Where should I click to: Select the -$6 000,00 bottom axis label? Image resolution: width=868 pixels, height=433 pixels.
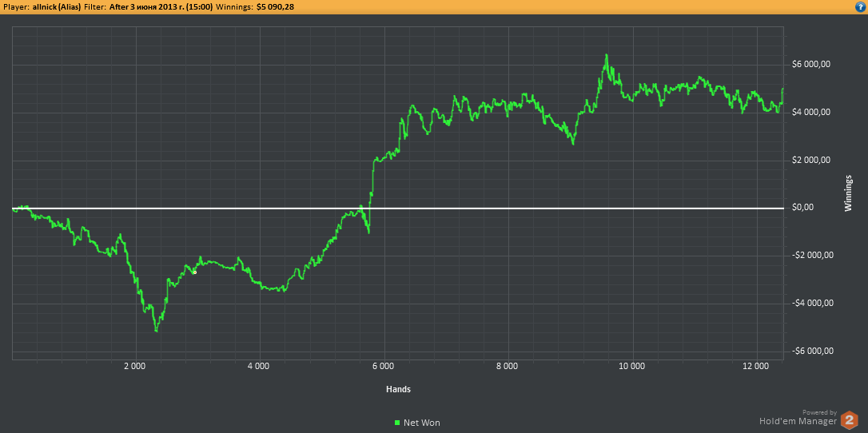[x=812, y=352]
